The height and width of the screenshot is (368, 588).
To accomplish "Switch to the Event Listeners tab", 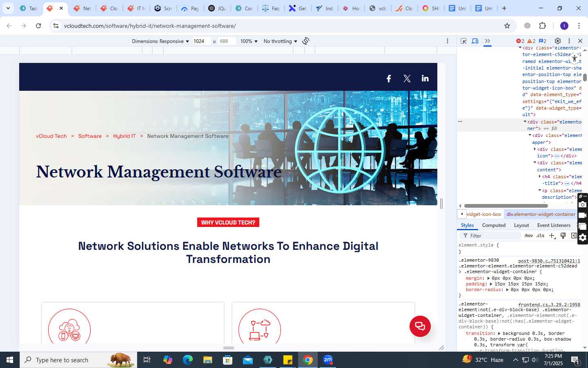I will [x=554, y=225].
